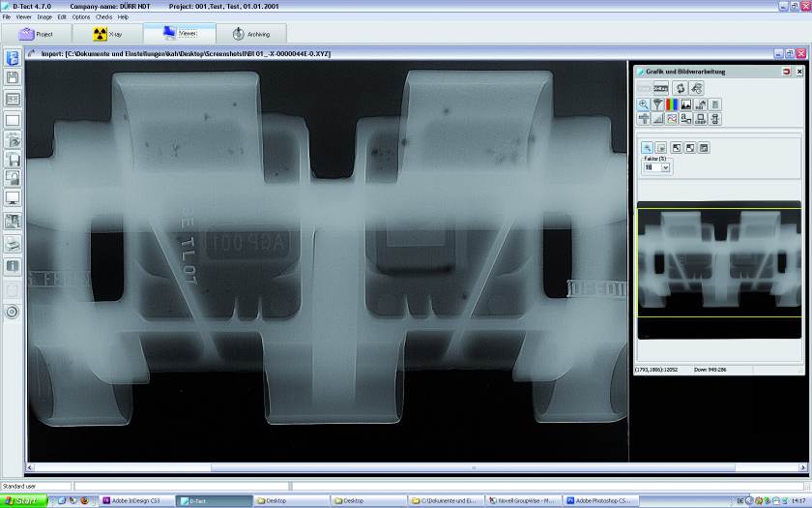Open the Faktor (%) dropdown
The image size is (812, 508).
point(665,167)
